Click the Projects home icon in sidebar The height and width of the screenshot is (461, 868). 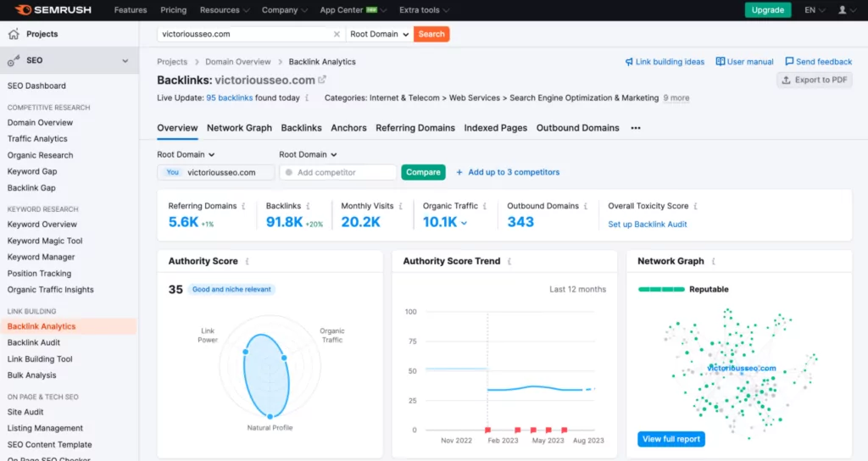point(14,34)
